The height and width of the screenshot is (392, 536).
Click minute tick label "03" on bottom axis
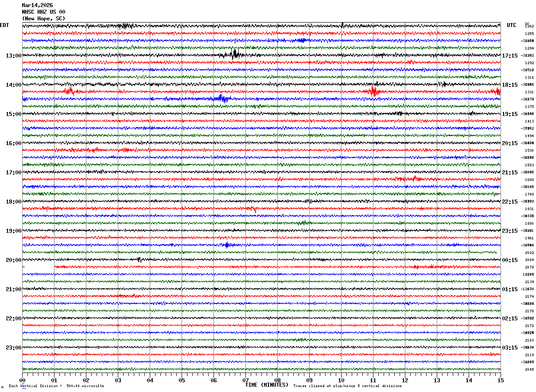pos(118,380)
